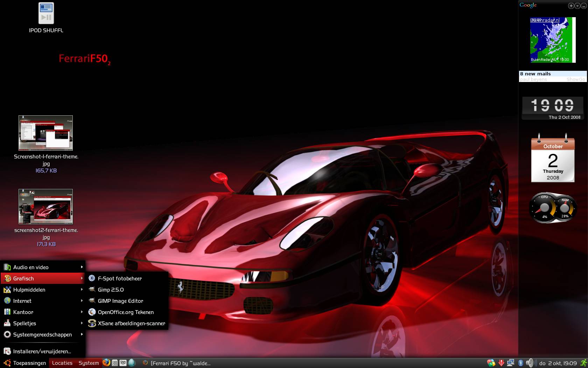Viewport: 588px width, 368px height.
Task: Click the Bluetooth tray icon
Action: 520,363
